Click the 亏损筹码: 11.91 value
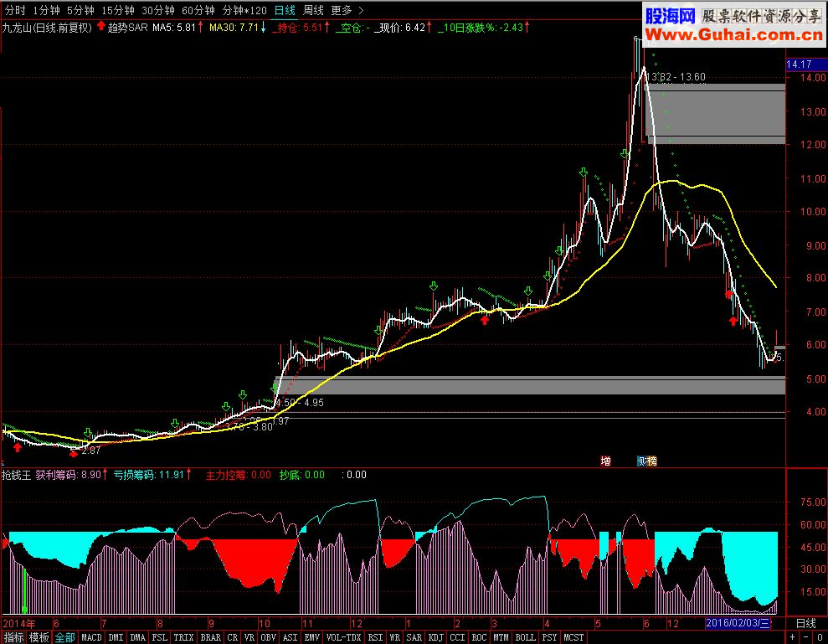This screenshot has height=644, width=828. [149, 475]
